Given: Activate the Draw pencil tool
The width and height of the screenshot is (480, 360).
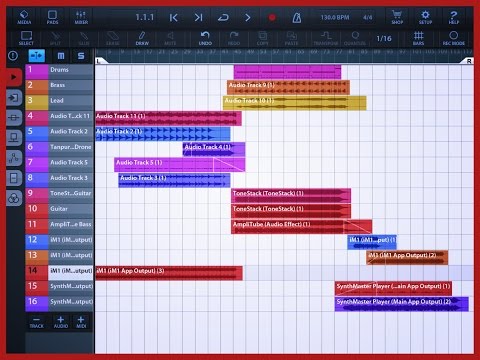Looking at the screenshot, I should click(142, 38).
